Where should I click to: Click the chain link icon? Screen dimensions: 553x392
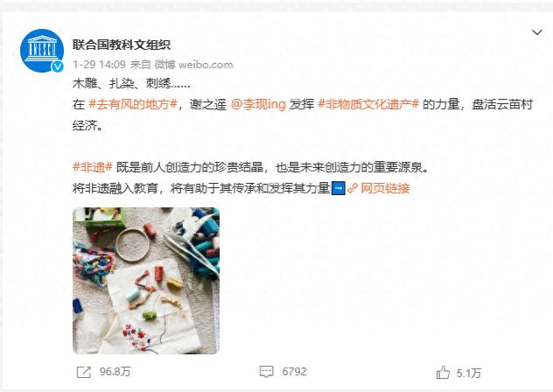(x=353, y=188)
